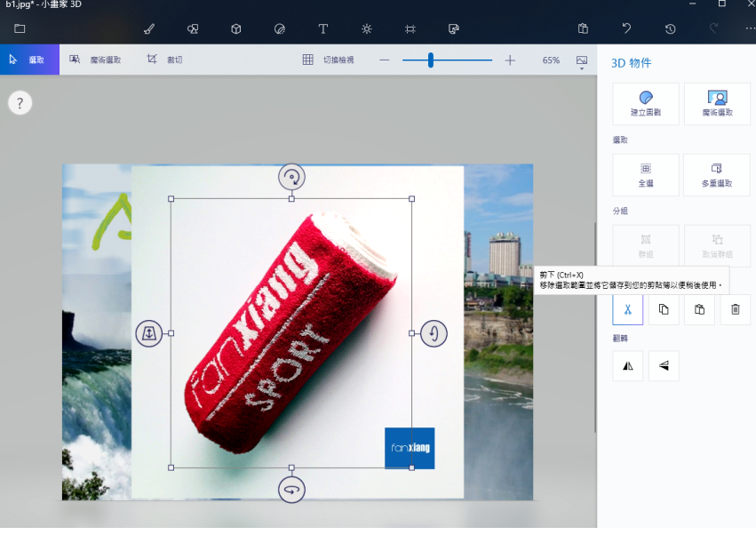756x535 pixels.
Task: Click 建立貼圖 make sticker button
Action: coord(646,104)
